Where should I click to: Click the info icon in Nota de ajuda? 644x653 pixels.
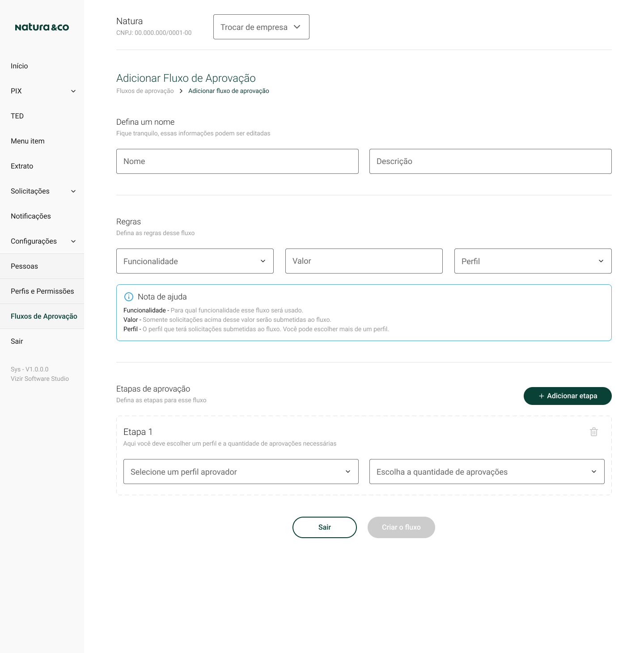coord(129,296)
